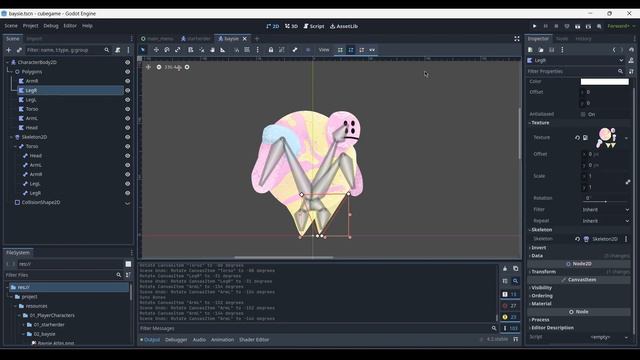Toggle visibility of ArmR polygon

(x=127, y=81)
